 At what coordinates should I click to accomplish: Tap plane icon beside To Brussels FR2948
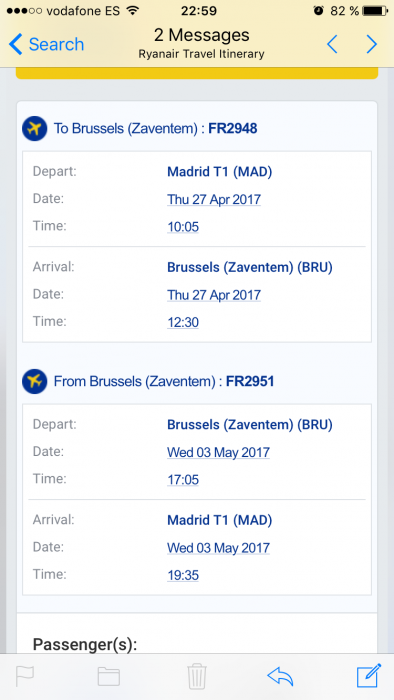click(34, 129)
